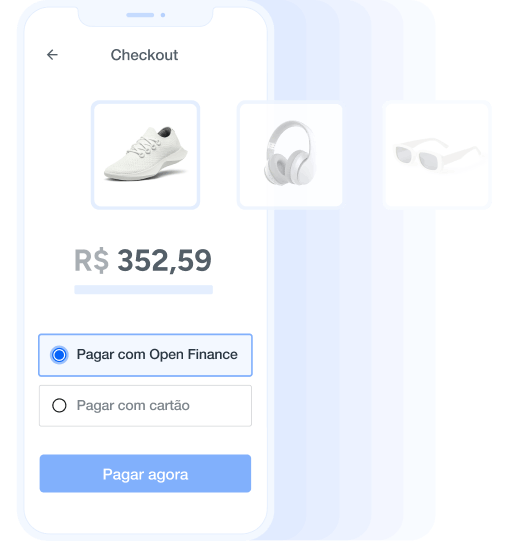The width and height of the screenshot is (509, 541).
Task: Click the sneaker image inside first card
Action: point(146,154)
